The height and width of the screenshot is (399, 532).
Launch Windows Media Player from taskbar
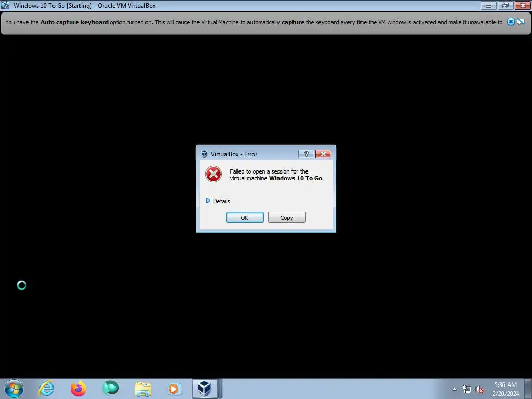point(175,389)
